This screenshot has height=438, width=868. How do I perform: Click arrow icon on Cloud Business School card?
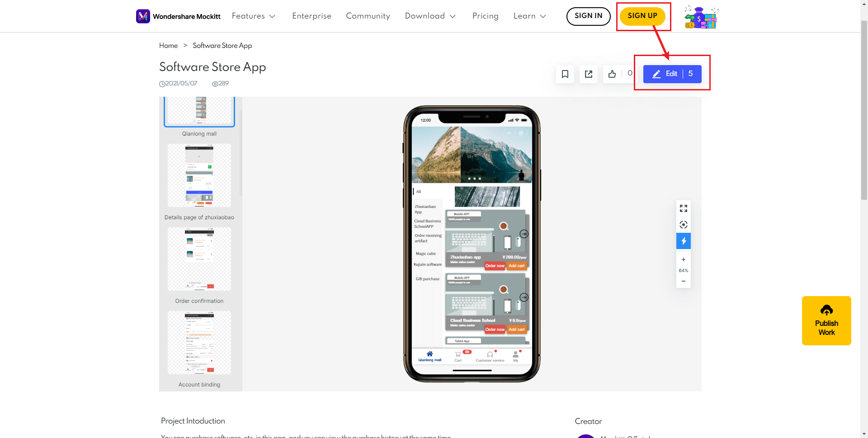pyautogui.click(x=524, y=297)
